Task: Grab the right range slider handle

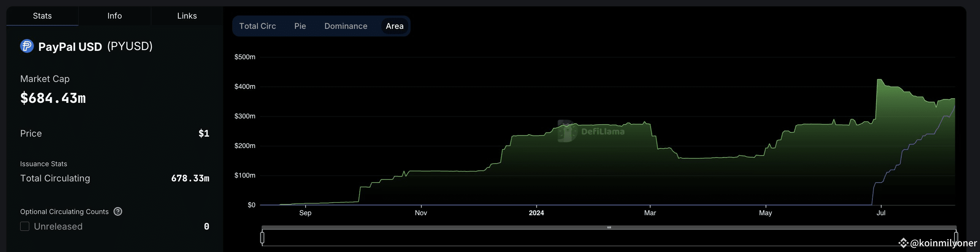Action: point(956,238)
